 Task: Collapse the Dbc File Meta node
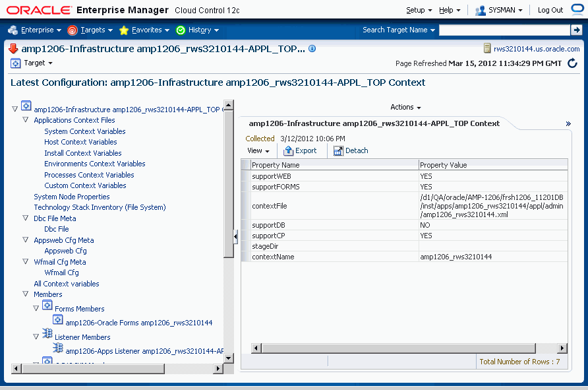pyautogui.click(x=25, y=218)
